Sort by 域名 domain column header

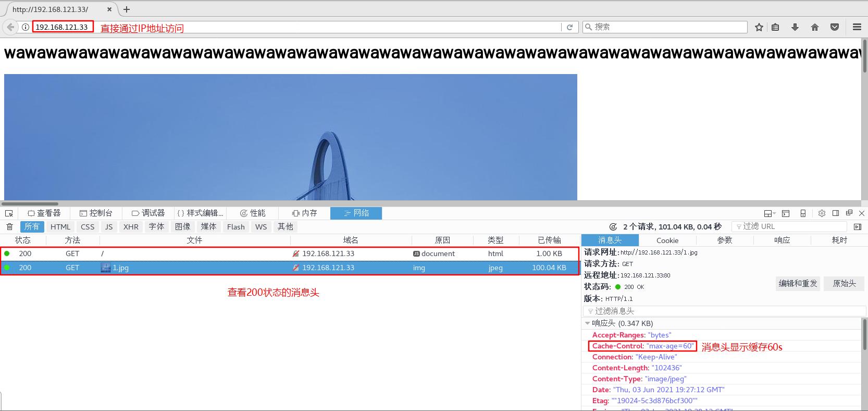[x=351, y=240]
